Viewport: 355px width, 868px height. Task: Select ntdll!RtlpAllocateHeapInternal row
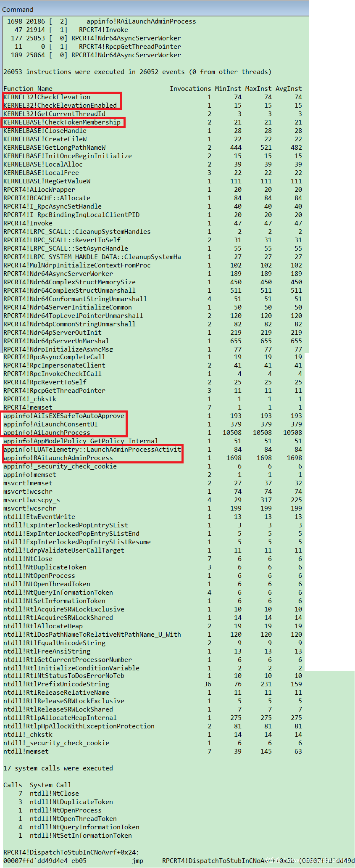(x=153, y=717)
